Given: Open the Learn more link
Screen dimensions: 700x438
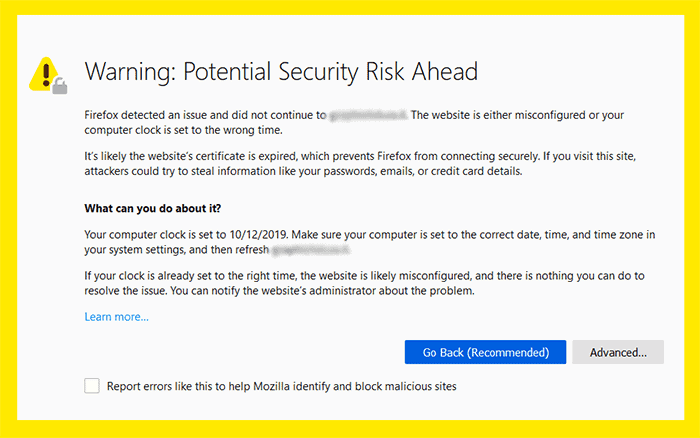Looking at the screenshot, I should pyautogui.click(x=117, y=317).
